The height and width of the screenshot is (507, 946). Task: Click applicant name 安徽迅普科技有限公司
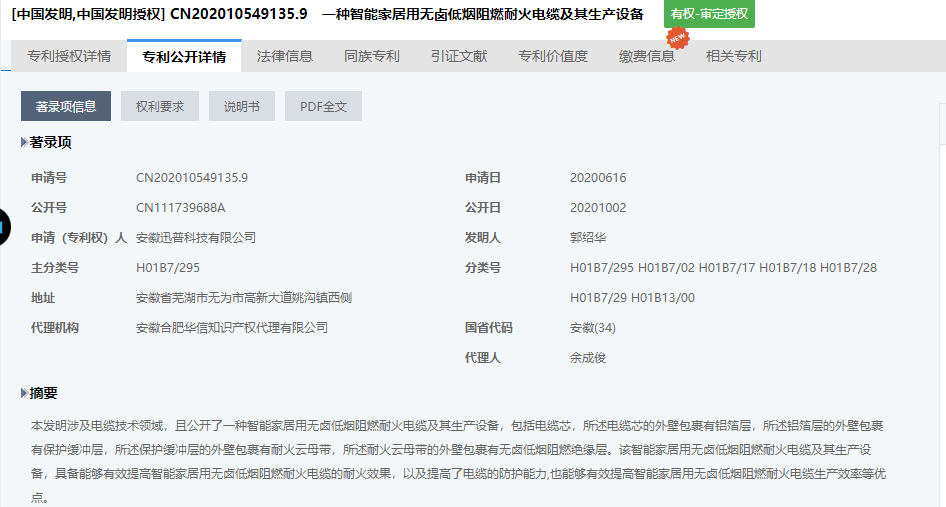point(196,238)
